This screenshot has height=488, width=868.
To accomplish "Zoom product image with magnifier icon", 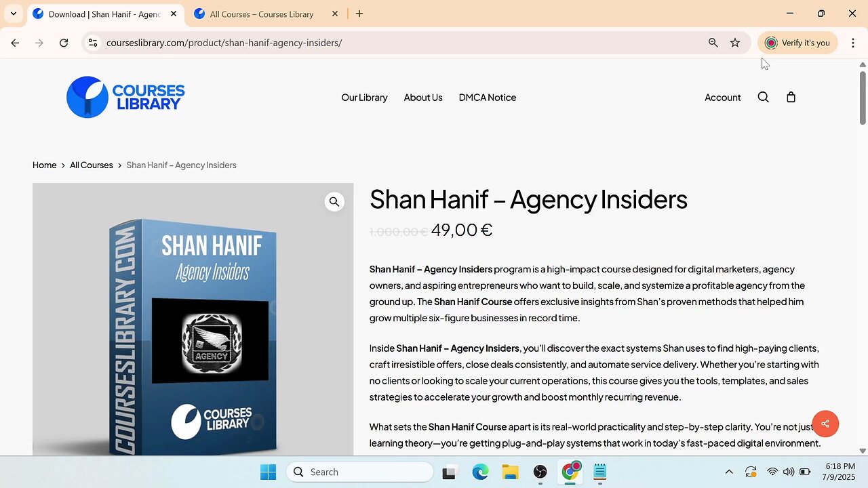I will pos(334,202).
